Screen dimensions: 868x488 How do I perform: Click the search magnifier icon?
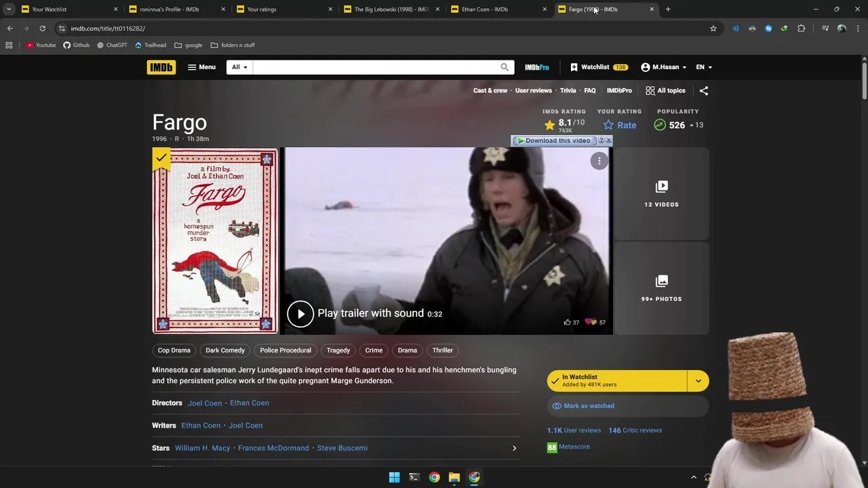pos(505,67)
